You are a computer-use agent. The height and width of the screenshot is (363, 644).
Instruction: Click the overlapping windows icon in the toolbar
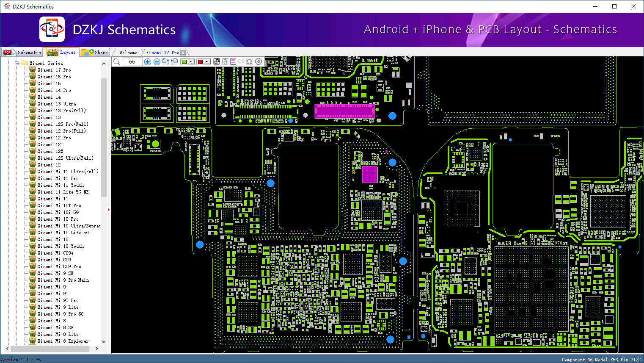217,61
